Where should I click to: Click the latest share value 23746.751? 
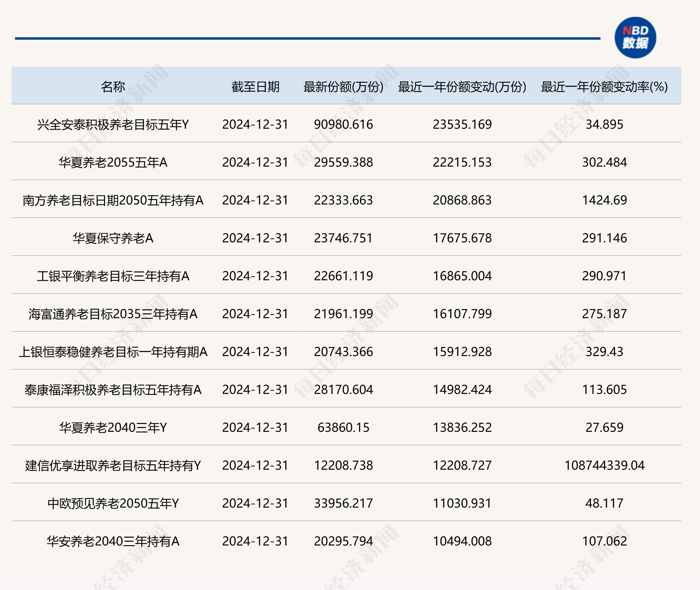[x=343, y=238]
